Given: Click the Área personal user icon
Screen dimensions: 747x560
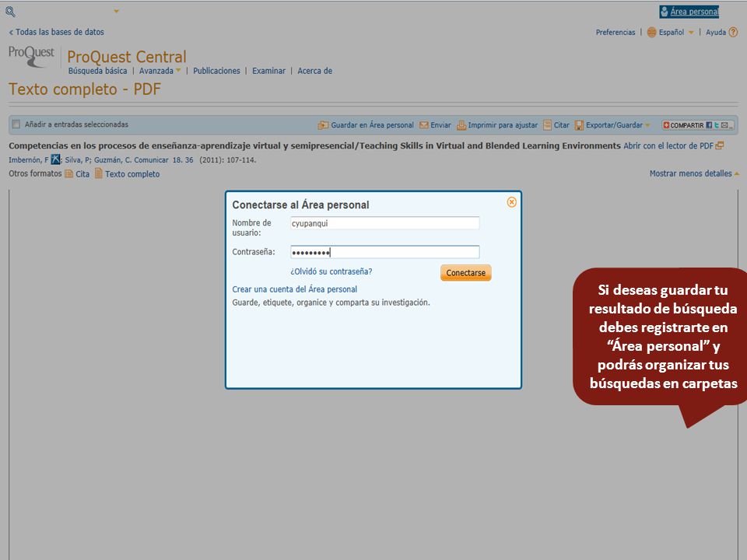Looking at the screenshot, I should (x=664, y=12).
